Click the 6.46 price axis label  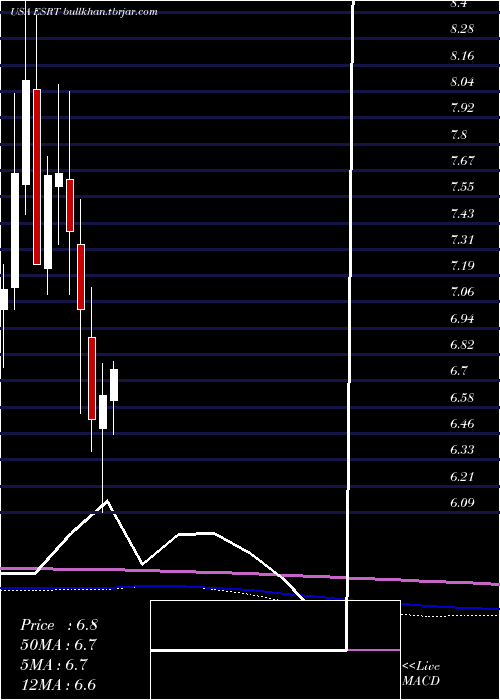coord(462,423)
